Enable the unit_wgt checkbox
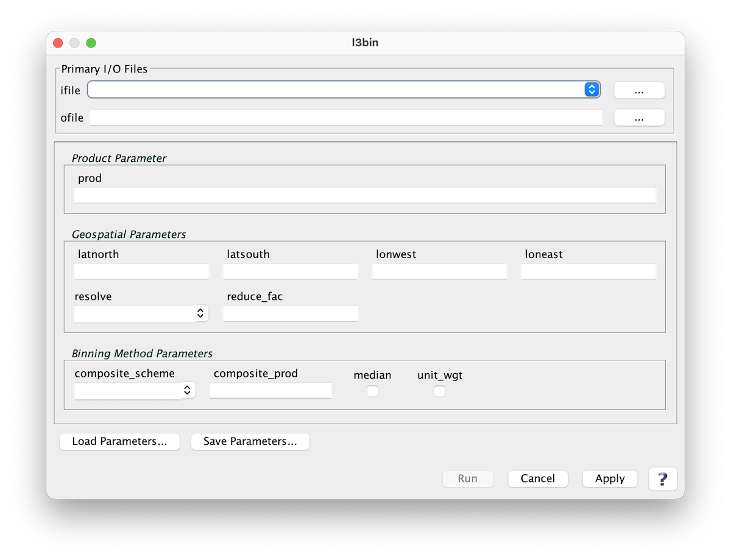This screenshot has height=560, width=731. pyautogui.click(x=439, y=391)
